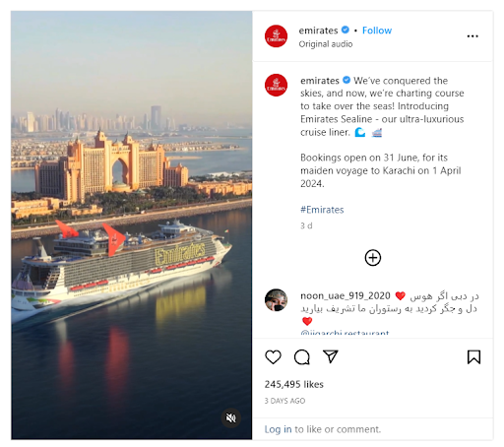This screenshot has height=447, width=504.
Task: Open the three-dots more options menu
Action: click(x=472, y=36)
